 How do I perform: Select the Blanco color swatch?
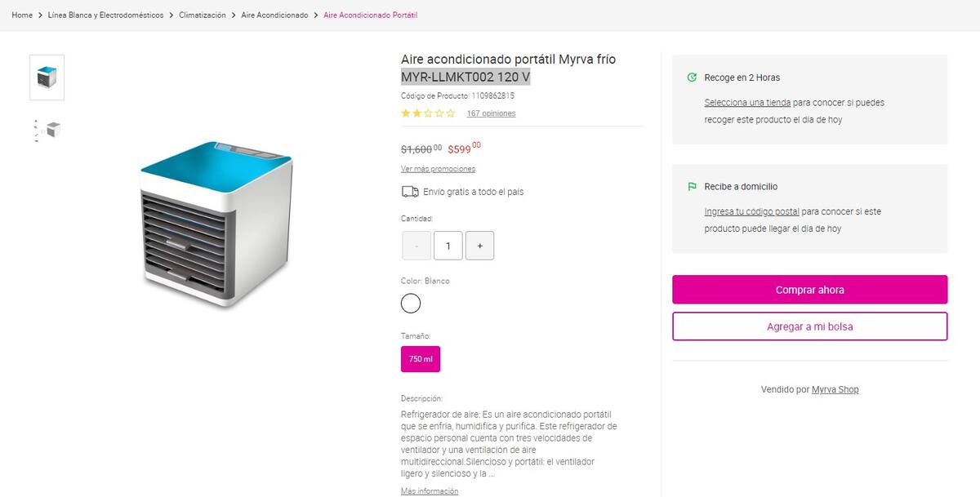coord(411,304)
